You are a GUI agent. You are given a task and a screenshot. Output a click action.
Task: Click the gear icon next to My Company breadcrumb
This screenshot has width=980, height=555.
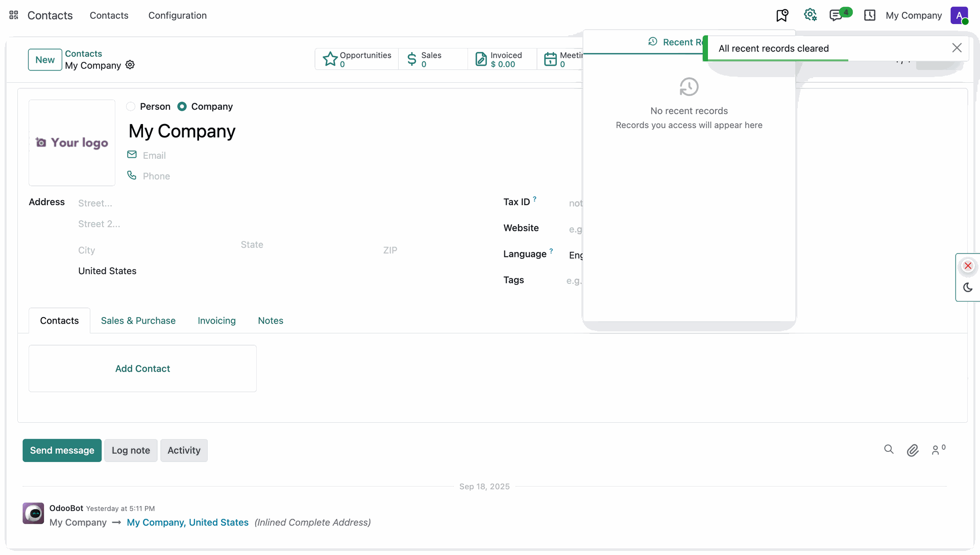click(x=130, y=65)
